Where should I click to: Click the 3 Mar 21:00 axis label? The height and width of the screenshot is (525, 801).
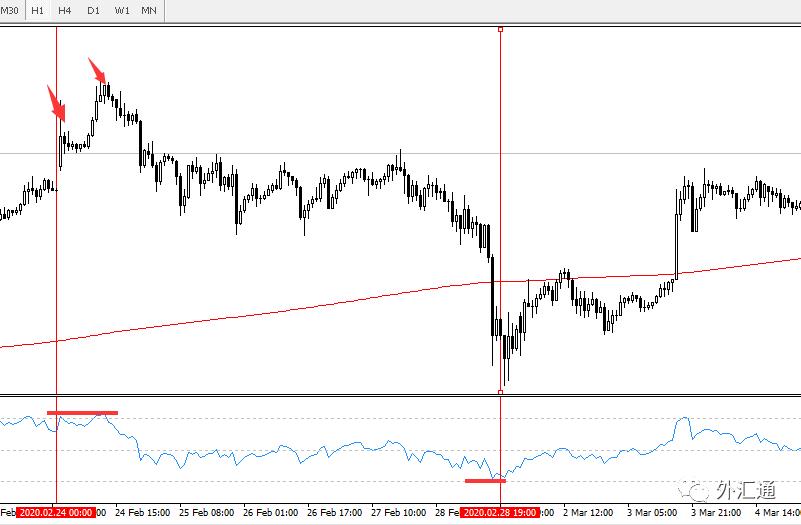pos(716,512)
